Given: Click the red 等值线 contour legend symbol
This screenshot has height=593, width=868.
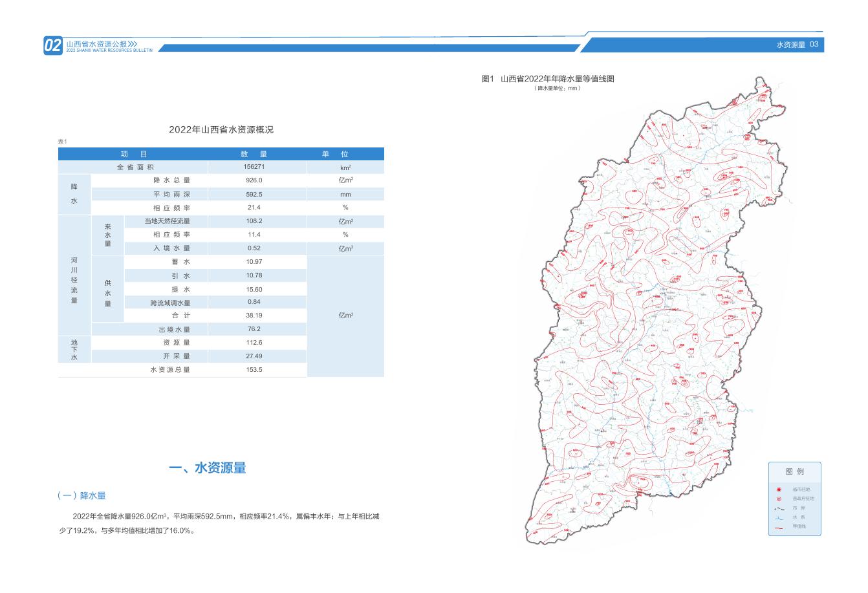Looking at the screenshot, I should (779, 527).
